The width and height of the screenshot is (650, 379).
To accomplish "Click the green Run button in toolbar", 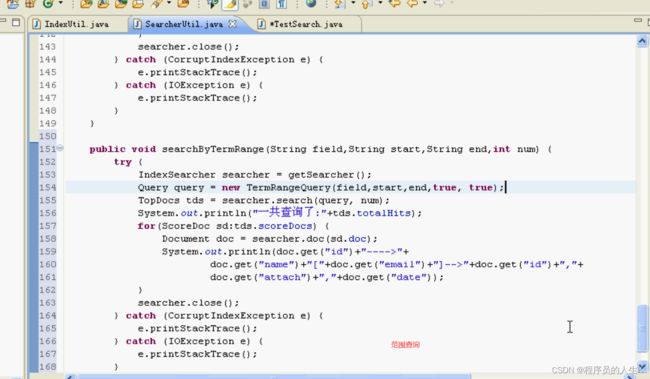I will point(48,4).
